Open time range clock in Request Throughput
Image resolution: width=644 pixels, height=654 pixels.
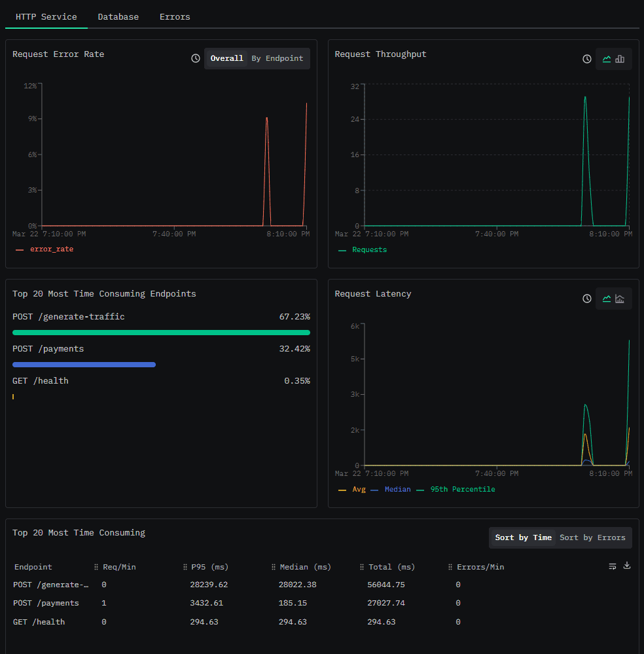pyautogui.click(x=587, y=59)
